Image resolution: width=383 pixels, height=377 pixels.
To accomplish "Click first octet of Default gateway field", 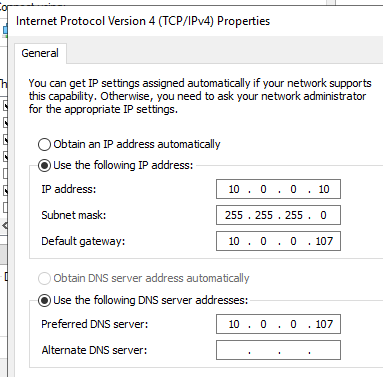I will point(234,241).
